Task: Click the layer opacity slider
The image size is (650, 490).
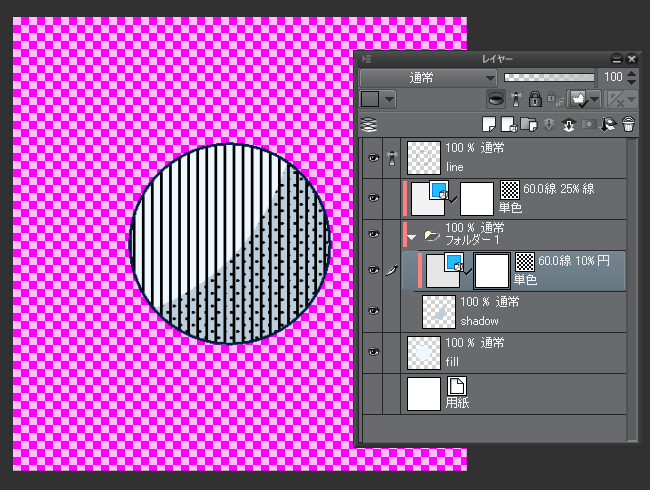Action: 550,77
